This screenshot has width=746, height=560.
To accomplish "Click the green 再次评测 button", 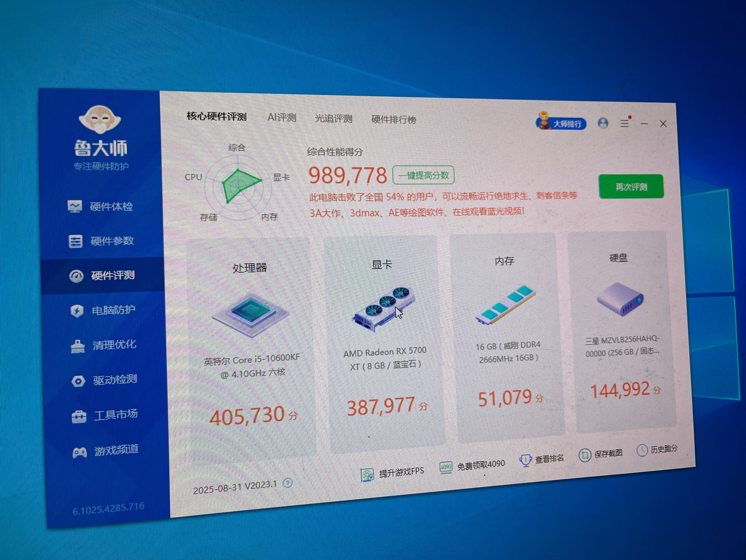I will coord(631,187).
